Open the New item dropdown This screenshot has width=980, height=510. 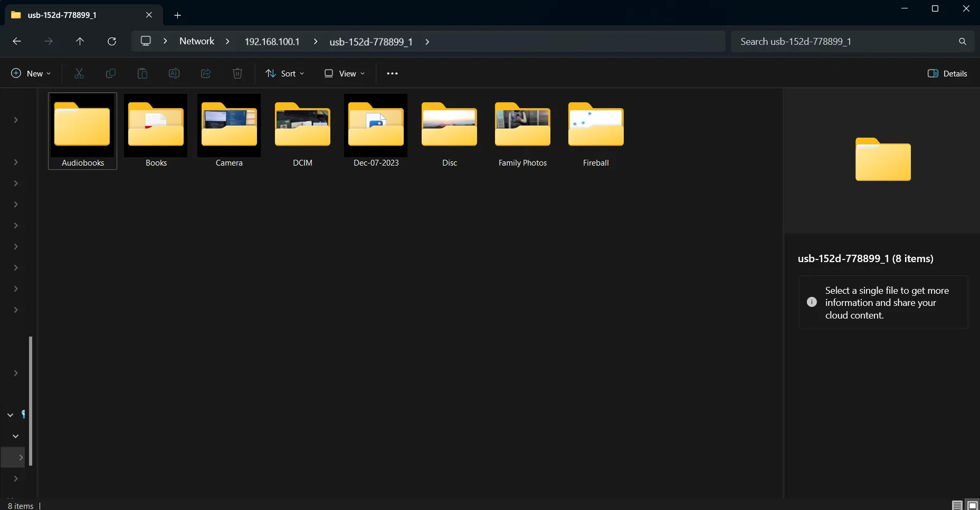point(31,73)
